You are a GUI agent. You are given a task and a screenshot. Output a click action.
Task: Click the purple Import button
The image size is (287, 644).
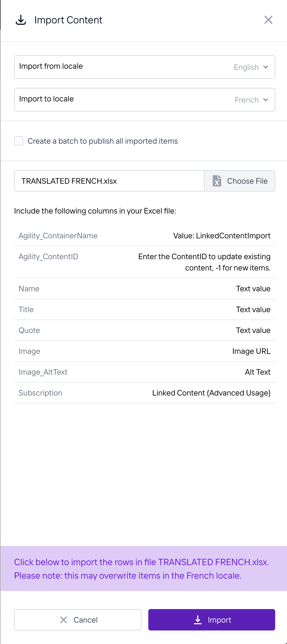pyautogui.click(x=212, y=620)
